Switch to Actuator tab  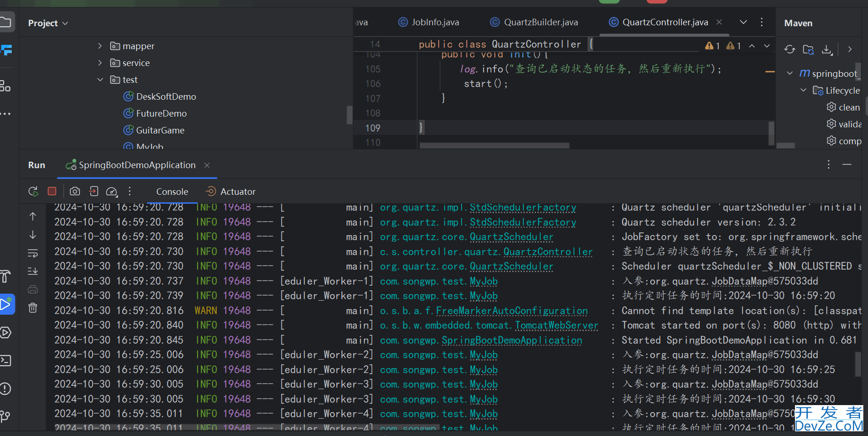[x=231, y=192]
